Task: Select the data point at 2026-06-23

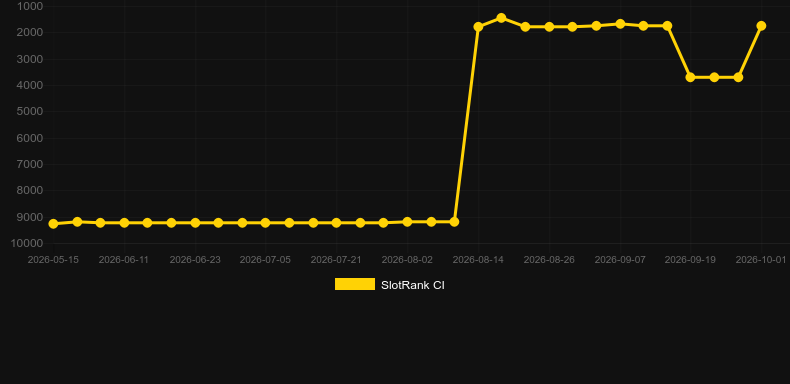Action: point(195,223)
